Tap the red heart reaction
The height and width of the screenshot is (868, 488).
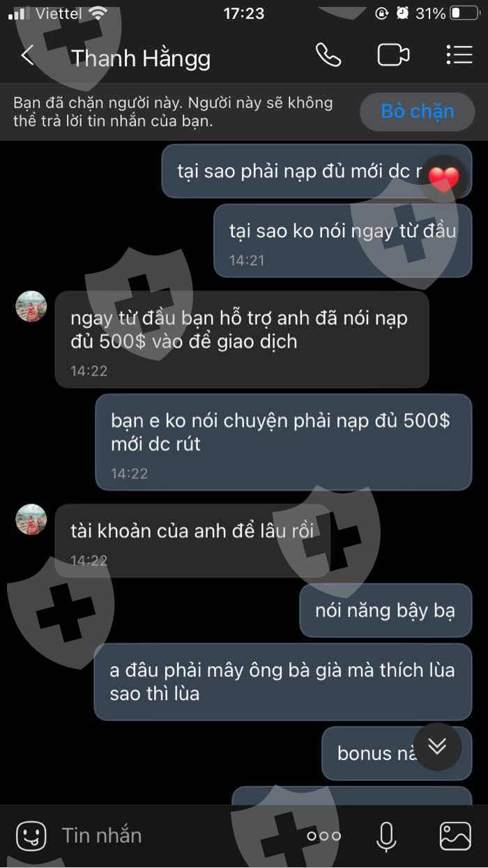point(443,179)
